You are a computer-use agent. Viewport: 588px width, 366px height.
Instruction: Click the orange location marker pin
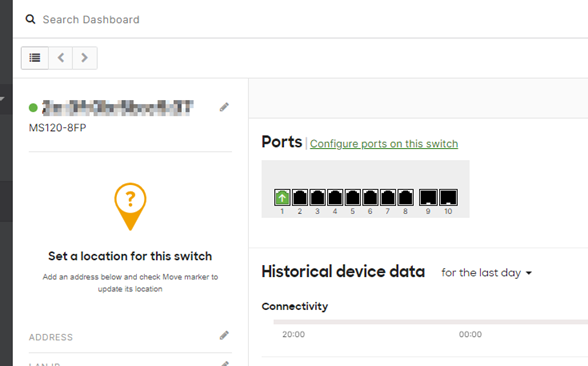[130, 207]
